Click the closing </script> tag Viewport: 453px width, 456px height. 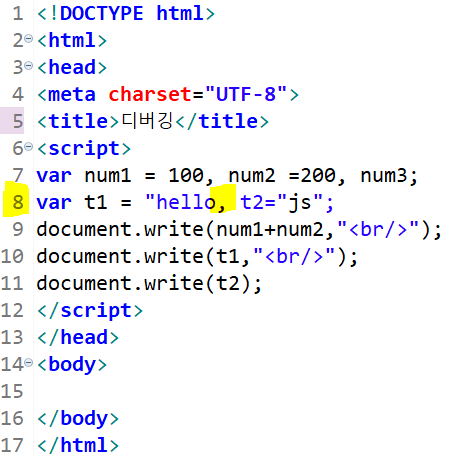point(90,311)
